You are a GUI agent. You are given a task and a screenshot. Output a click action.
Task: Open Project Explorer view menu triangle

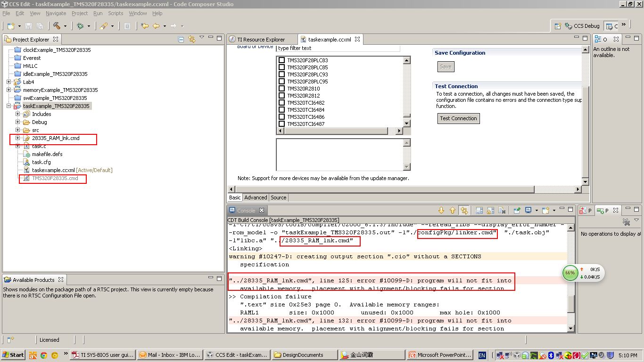(202, 37)
